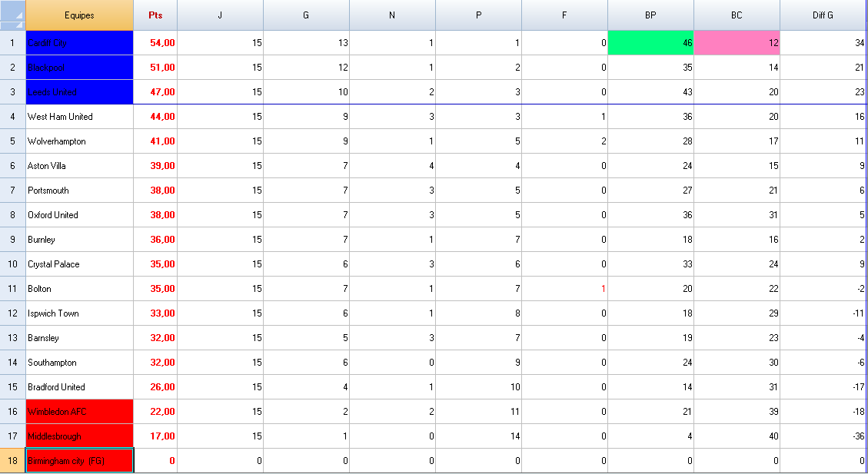Select the Cardiff City team cell
The image size is (868, 474).
(x=79, y=42)
